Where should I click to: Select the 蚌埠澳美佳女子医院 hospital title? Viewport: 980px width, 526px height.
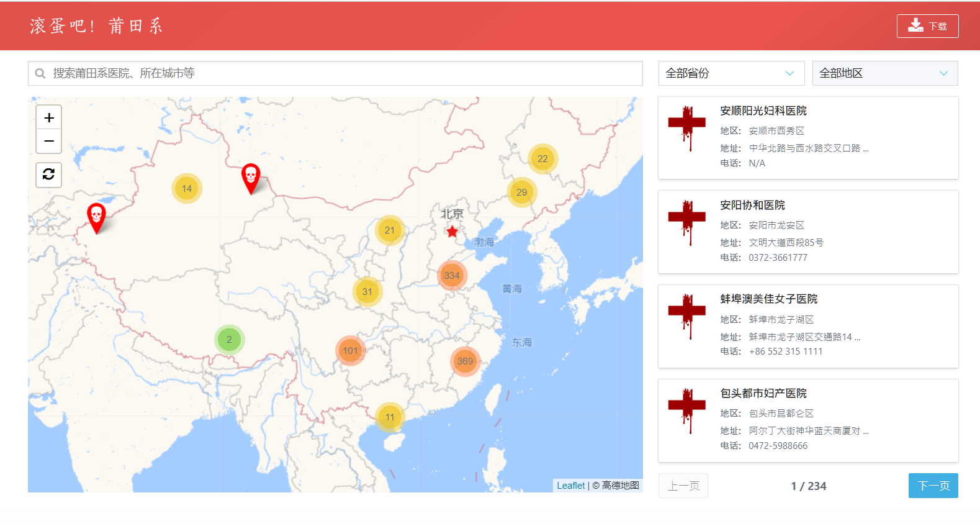(x=769, y=299)
